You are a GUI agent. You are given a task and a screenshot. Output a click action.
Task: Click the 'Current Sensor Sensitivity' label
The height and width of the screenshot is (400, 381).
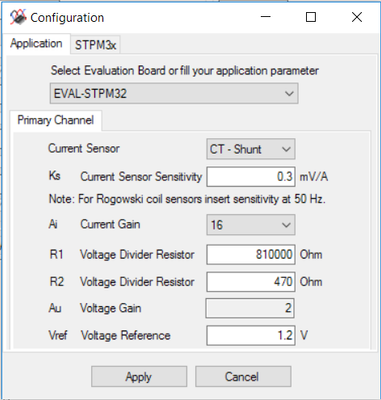[141, 177]
